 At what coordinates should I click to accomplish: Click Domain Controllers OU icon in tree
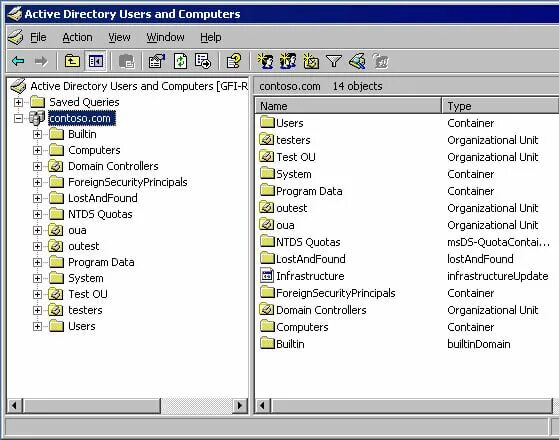click(x=56, y=166)
